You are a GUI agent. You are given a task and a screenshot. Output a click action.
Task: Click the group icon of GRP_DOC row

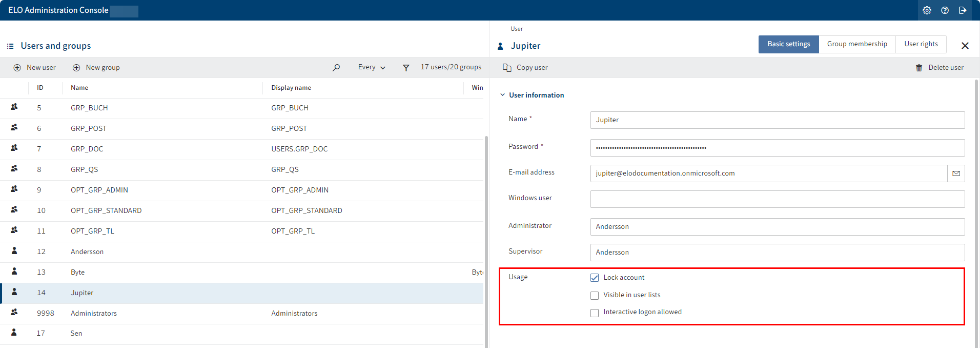click(x=14, y=148)
